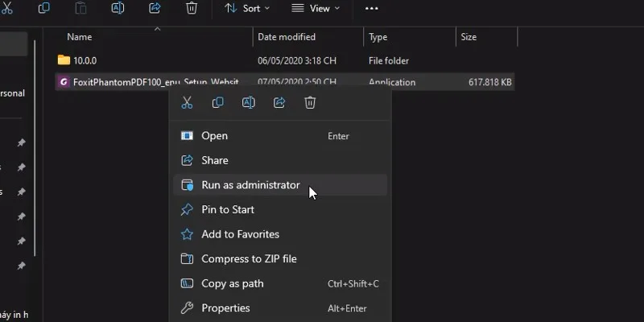This screenshot has height=322, width=644.
Task: Click the Rename icon in top toolbar
Action: tap(118, 8)
